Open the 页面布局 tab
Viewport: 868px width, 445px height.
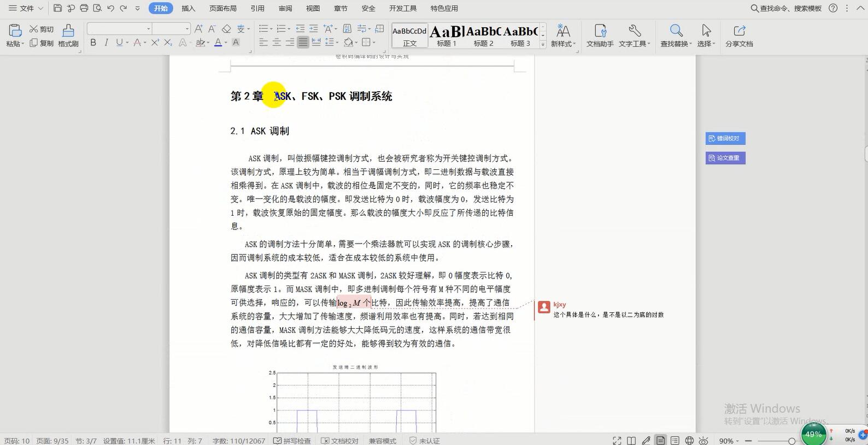(x=223, y=8)
